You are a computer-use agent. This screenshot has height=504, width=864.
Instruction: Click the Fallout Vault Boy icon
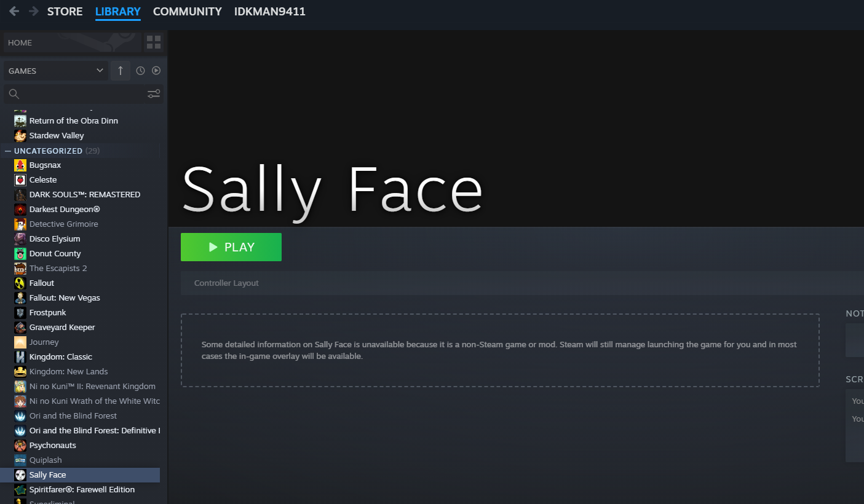(20, 283)
